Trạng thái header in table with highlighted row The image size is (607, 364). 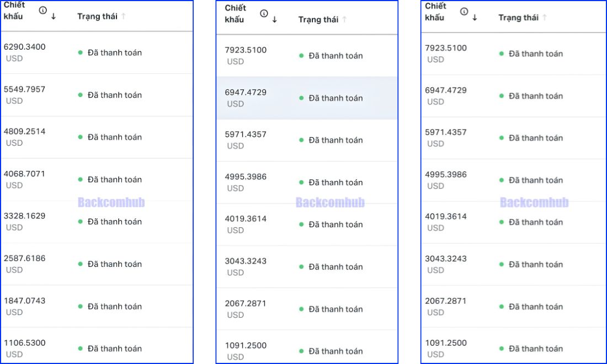318,19
